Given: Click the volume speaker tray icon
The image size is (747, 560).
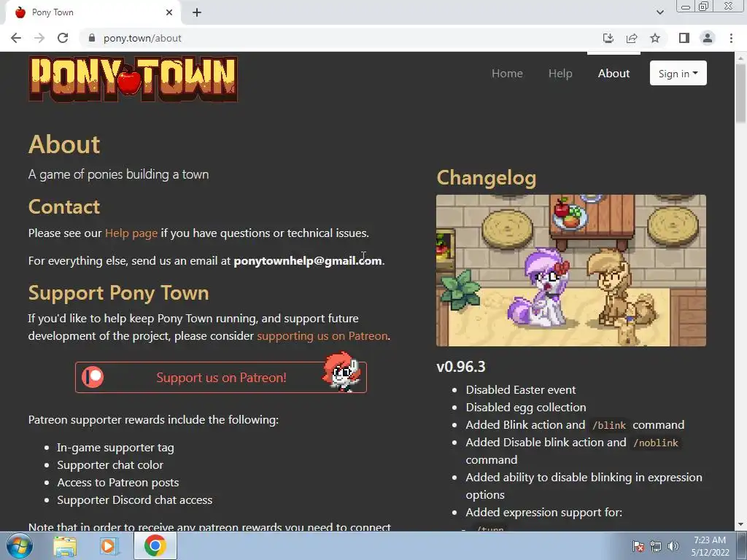Looking at the screenshot, I should (673, 546).
